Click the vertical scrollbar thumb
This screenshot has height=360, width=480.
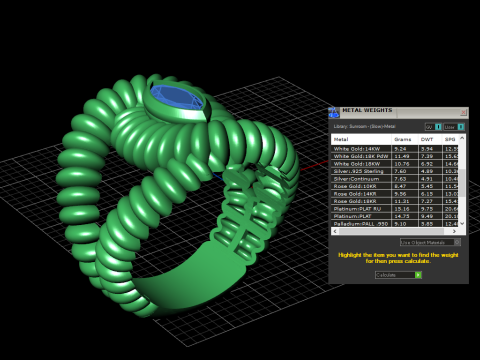462,183
